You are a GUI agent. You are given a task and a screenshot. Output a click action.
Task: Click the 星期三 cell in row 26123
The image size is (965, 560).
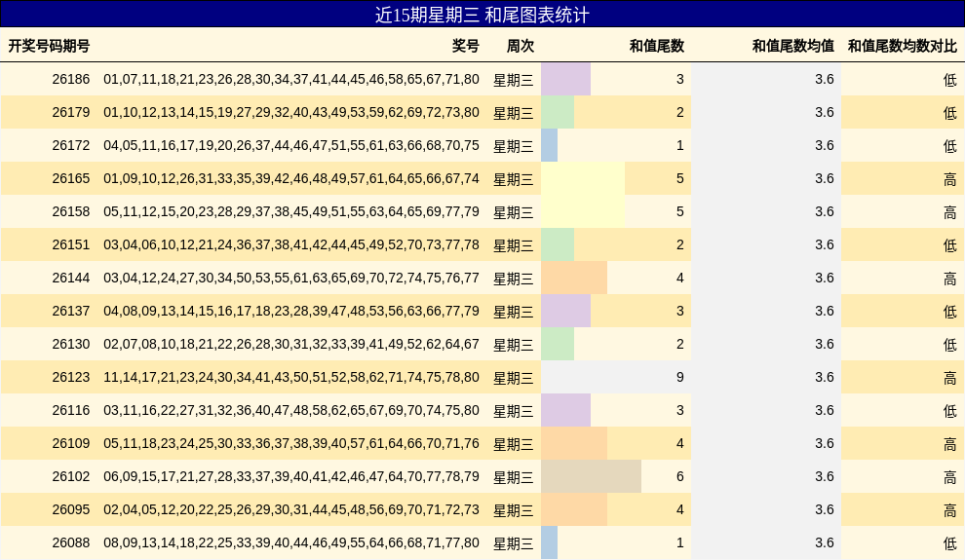click(x=514, y=379)
